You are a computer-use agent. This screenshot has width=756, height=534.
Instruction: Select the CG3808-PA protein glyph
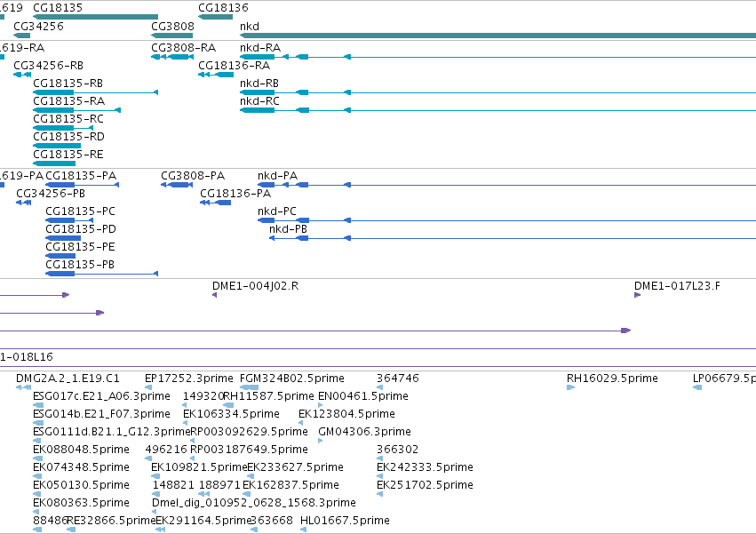[x=177, y=185]
